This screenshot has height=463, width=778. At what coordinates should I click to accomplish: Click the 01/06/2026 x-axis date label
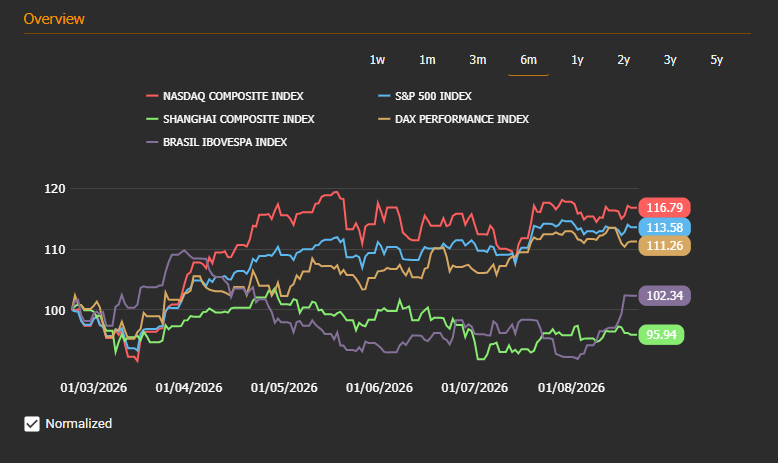click(x=380, y=388)
